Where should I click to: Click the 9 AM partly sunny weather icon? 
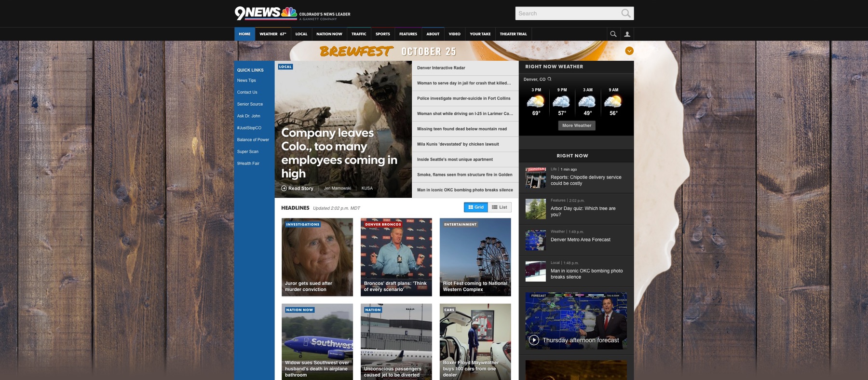point(613,101)
